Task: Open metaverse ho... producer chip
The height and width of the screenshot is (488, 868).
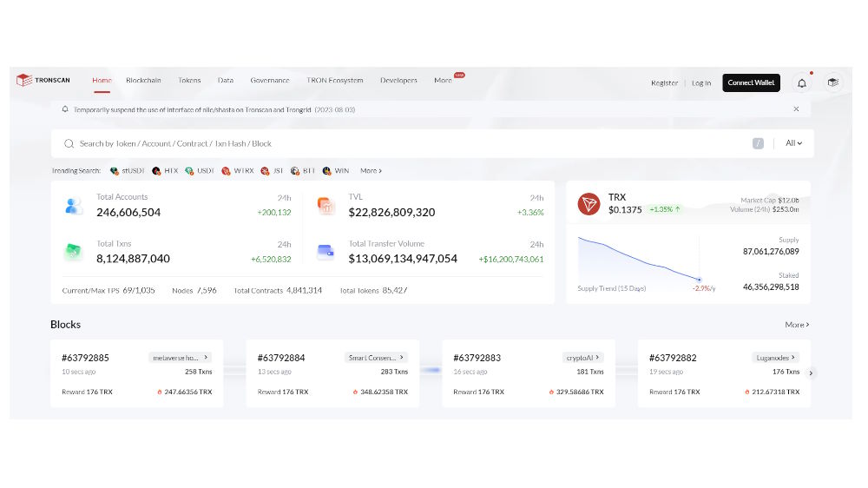Action: pos(180,358)
